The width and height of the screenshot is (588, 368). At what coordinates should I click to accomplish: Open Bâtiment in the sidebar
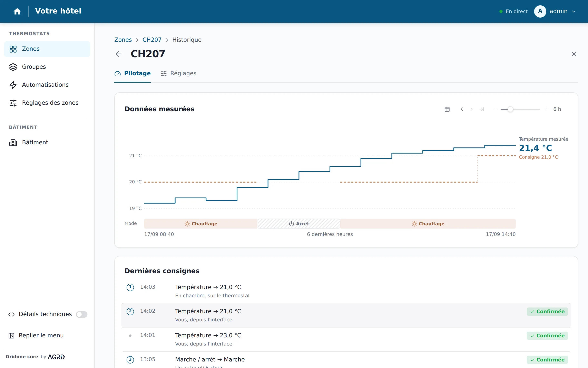[x=47, y=142]
